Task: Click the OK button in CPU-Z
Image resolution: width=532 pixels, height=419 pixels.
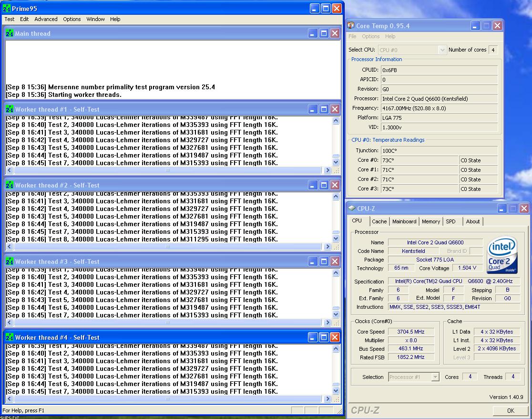Action: (x=510, y=410)
